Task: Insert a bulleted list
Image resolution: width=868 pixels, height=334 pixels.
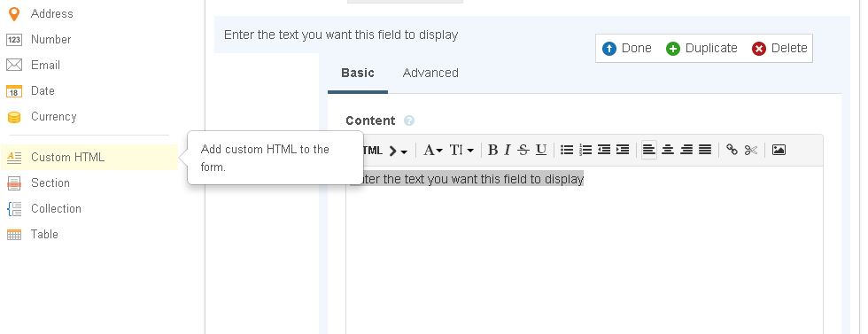Action: (x=566, y=150)
